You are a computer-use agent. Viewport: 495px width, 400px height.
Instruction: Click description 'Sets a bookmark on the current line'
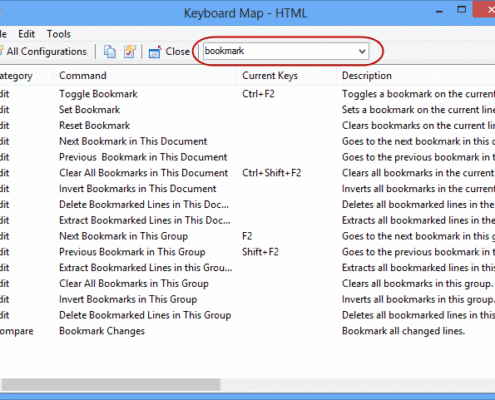tap(418, 110)
